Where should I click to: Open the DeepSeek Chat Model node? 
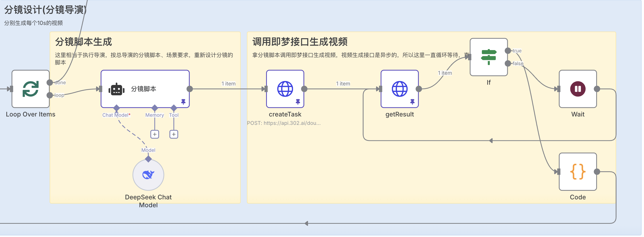[x=148, y=175]
